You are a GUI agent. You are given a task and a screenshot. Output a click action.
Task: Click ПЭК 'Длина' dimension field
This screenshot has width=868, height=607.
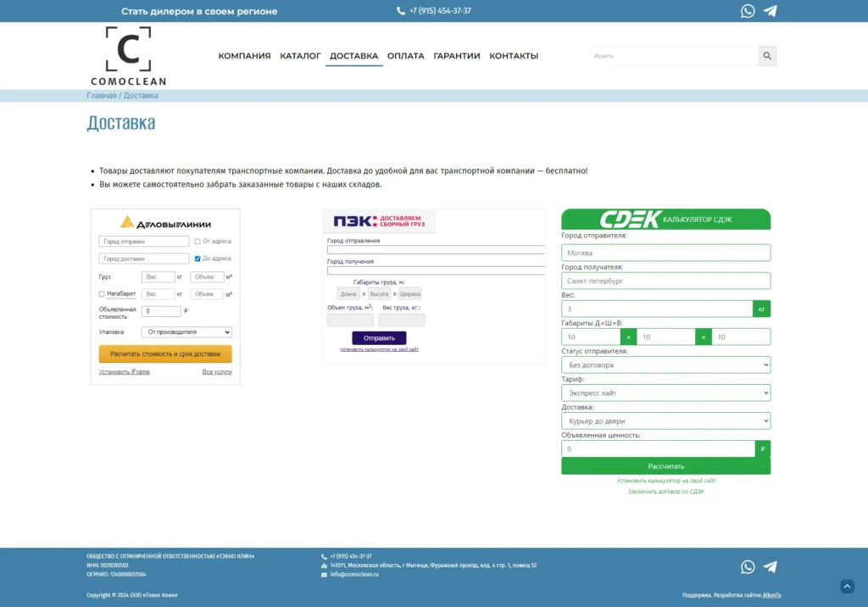348,294
